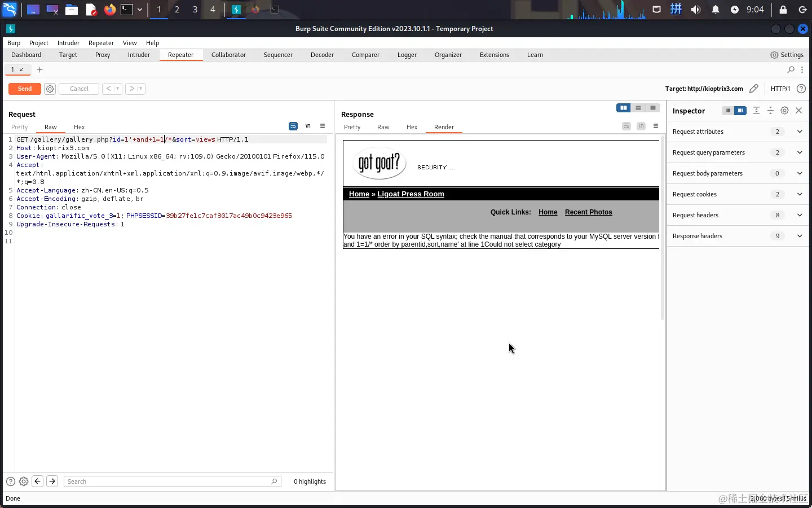Go forward to next request in history

(x=132, y=89)
